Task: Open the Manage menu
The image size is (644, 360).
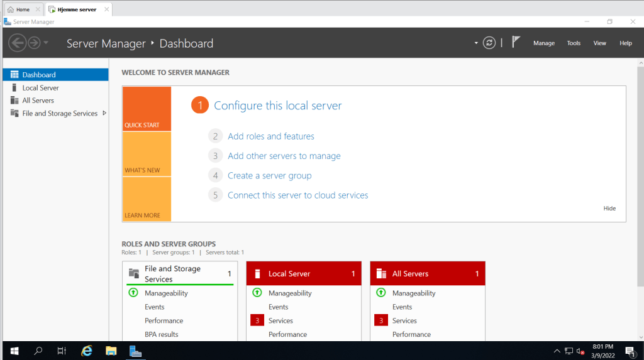Action: coord(544,43)
